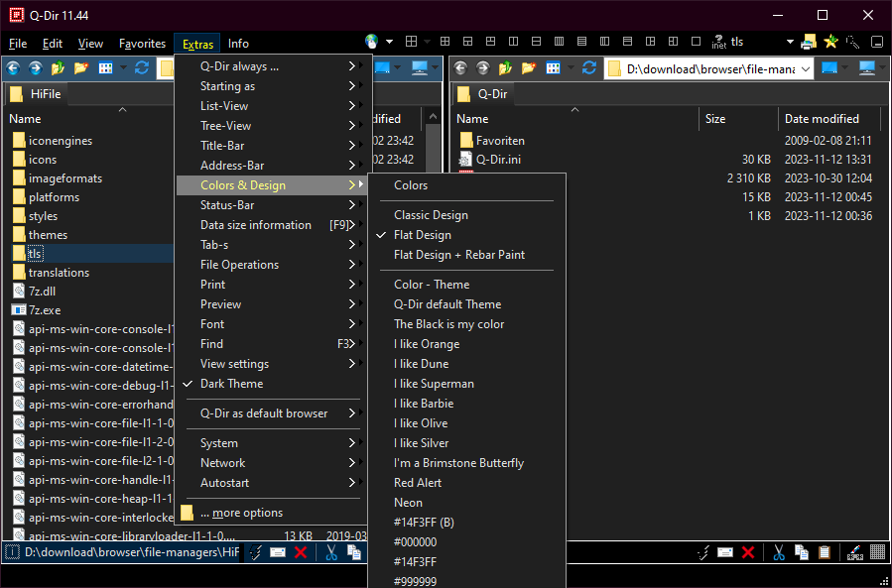Click the scissors cut icon in right status bar
The image size is (892, 588).
(779, 552)
